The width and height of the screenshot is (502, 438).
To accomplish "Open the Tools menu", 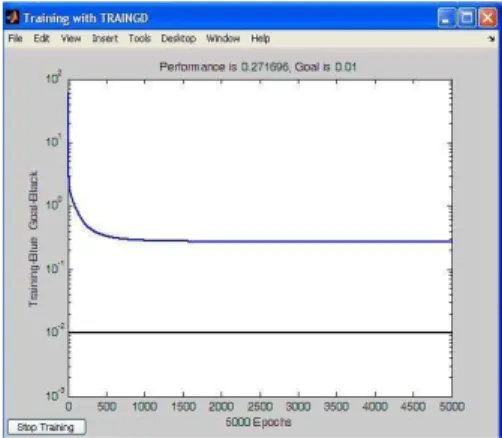I will [140, 39].
